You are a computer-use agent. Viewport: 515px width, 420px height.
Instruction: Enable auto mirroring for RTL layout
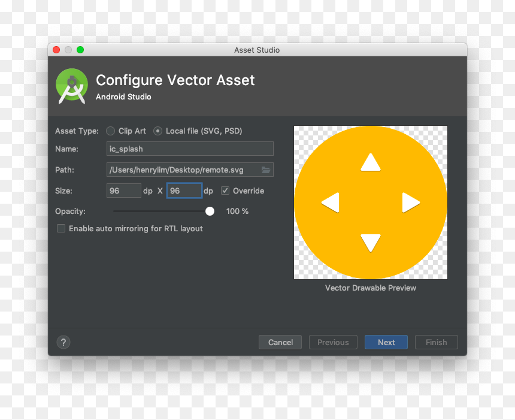(x=61, y=228)
